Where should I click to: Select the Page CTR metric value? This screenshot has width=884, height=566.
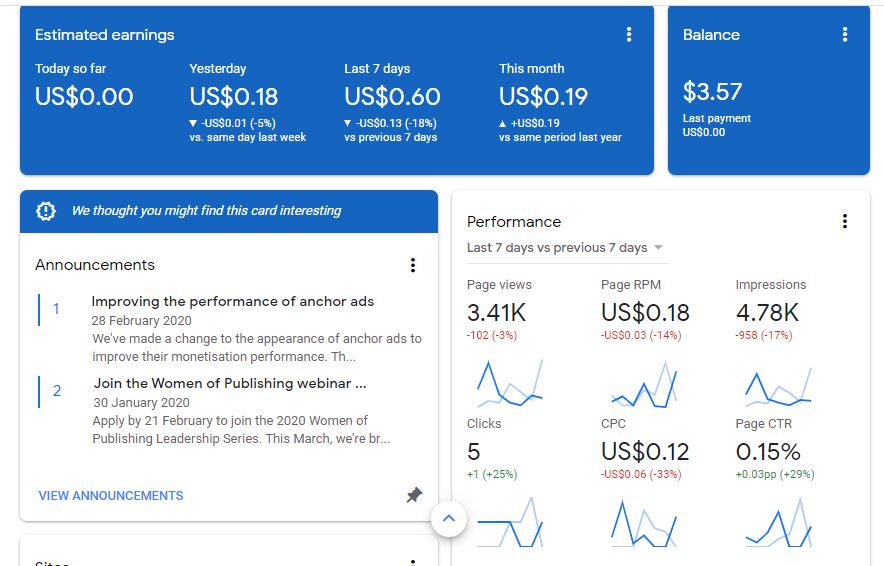coord(768,451)
